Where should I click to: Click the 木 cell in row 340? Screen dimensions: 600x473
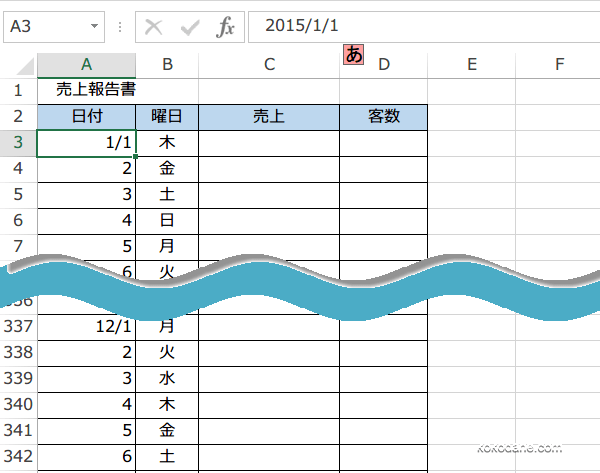pyautogui.click(x=167, y=405)
